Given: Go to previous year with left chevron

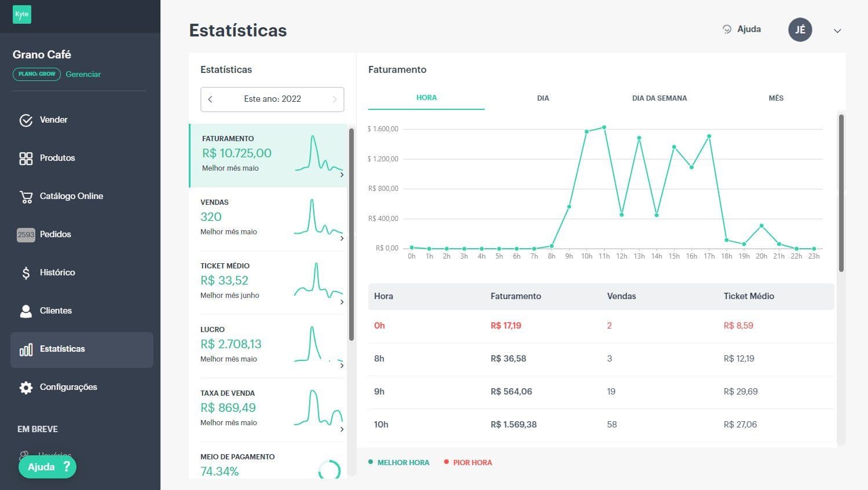Looking at the screenshot, I should click(210, 100).
